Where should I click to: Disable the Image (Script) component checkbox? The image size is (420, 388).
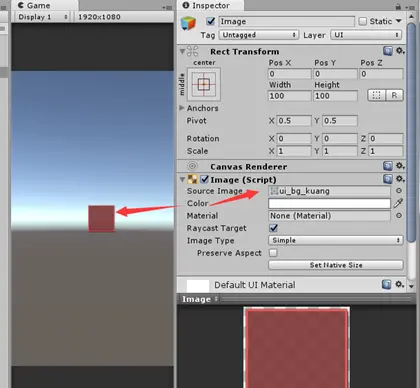click(x=204, y=179)
